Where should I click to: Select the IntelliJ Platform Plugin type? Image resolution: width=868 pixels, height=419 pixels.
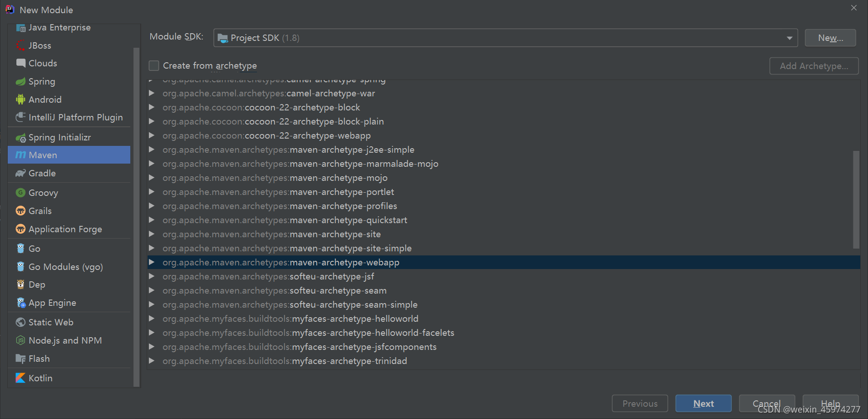(75, 117)
